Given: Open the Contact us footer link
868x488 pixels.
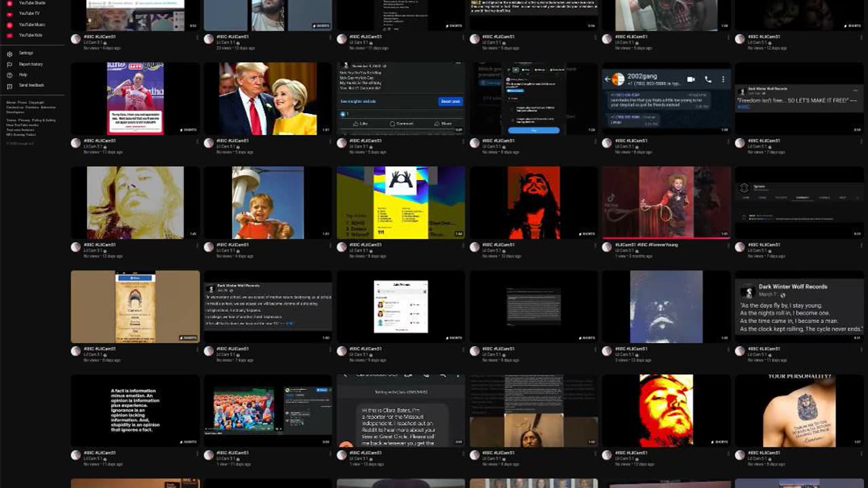Looking at the screenshot, I should 14,107.
